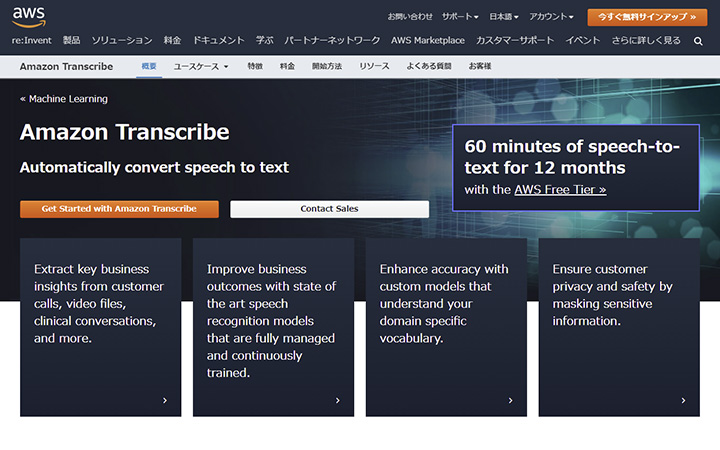
Task: Open パートナーネットワーク menu item
Action: 332,40
